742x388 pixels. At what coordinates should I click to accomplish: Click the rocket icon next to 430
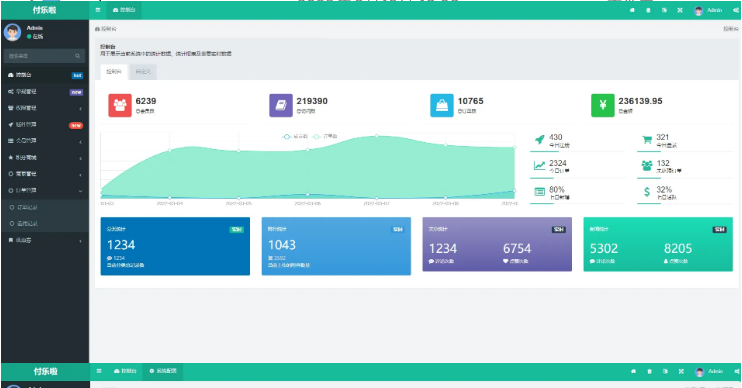(539, 140)
